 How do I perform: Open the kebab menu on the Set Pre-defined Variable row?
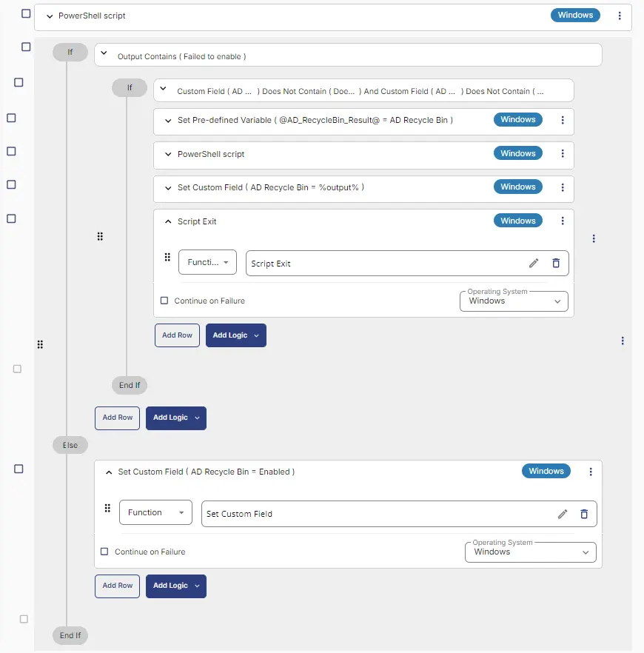click(563, 120)
